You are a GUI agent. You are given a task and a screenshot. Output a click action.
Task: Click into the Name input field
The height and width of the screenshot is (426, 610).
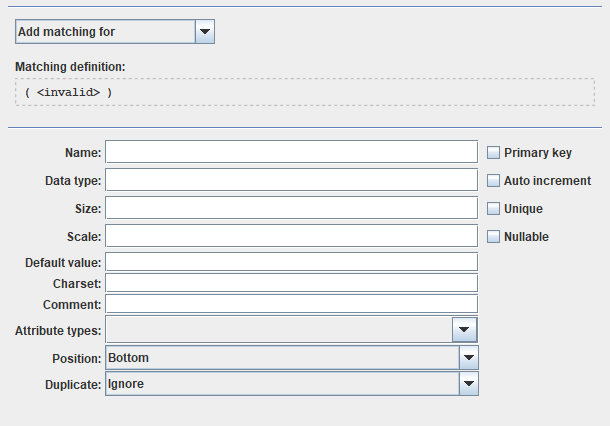pos(291,152)
